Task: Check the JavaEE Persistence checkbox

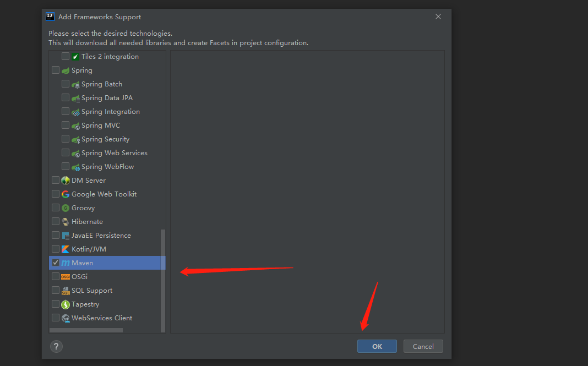Action: (x=56, y=235)
